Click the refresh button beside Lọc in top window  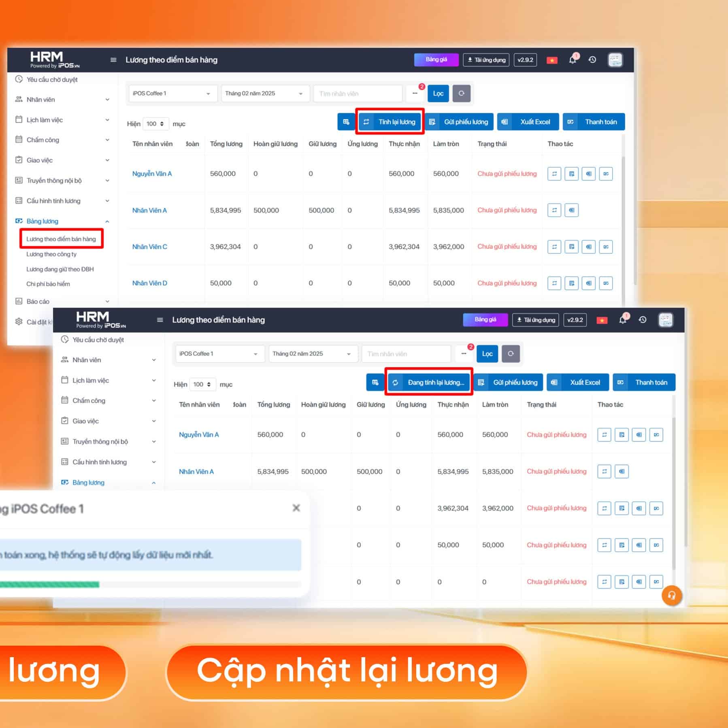462,94
